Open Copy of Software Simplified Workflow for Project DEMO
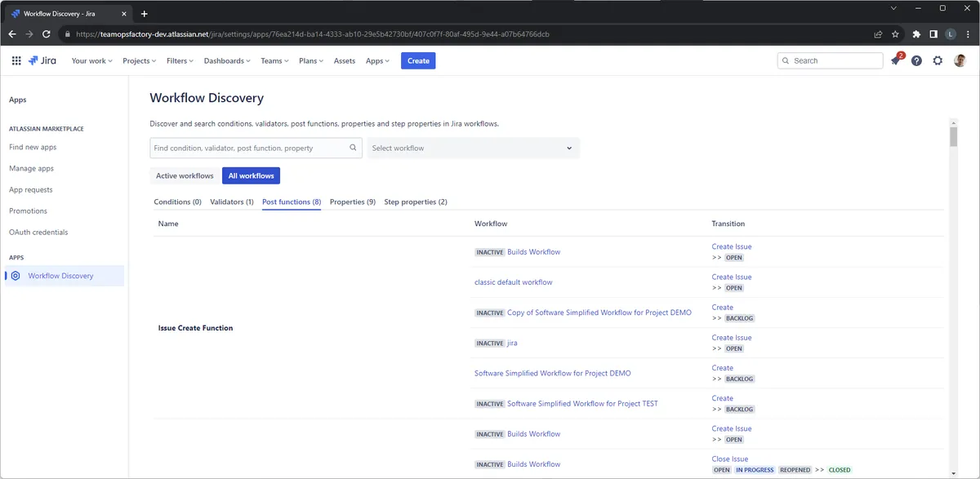Viewport: 980px width, 479px height. pyautogui.click(x=599, y=313)
